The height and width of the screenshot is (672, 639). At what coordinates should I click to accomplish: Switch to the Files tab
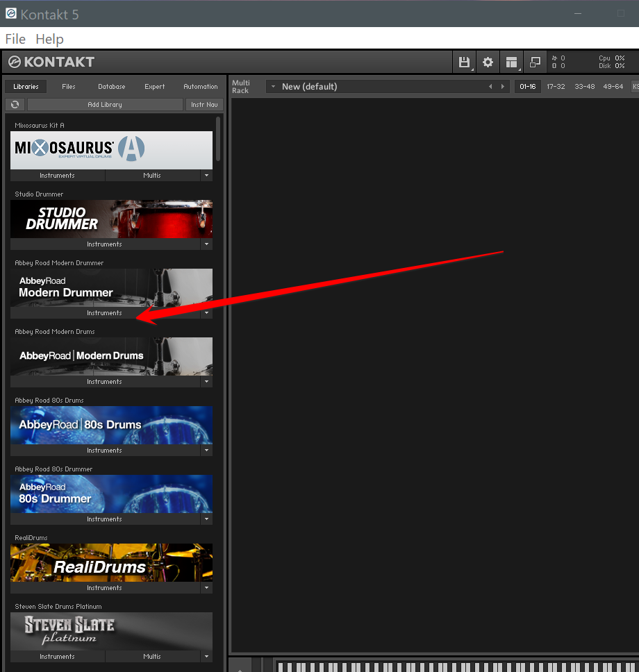point(69,87)
